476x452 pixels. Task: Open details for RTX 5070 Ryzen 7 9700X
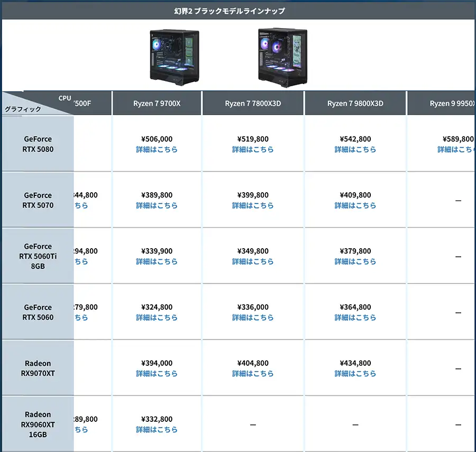pos(157,206)
